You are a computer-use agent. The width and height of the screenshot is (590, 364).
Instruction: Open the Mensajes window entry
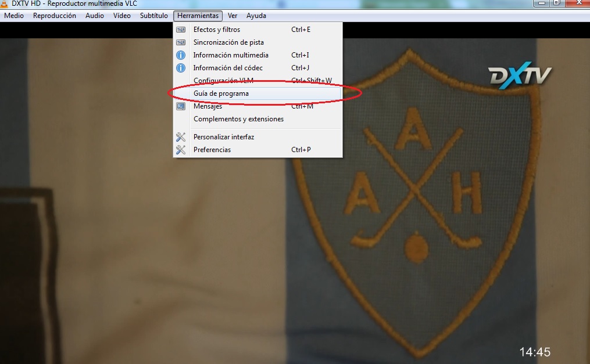[258, 106]
